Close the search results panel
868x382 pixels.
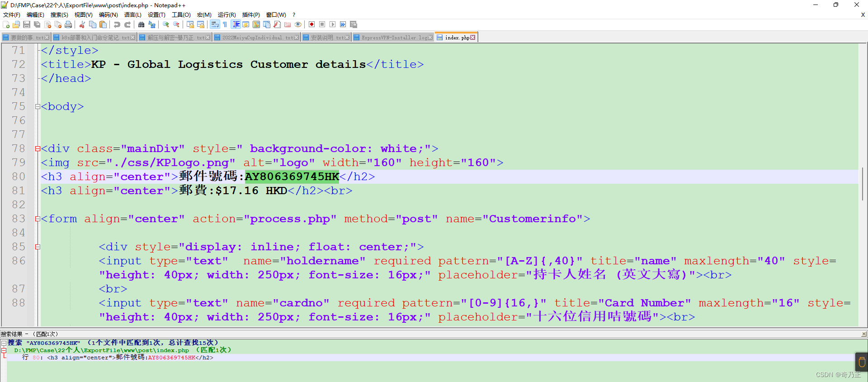(x=864, y=334)
